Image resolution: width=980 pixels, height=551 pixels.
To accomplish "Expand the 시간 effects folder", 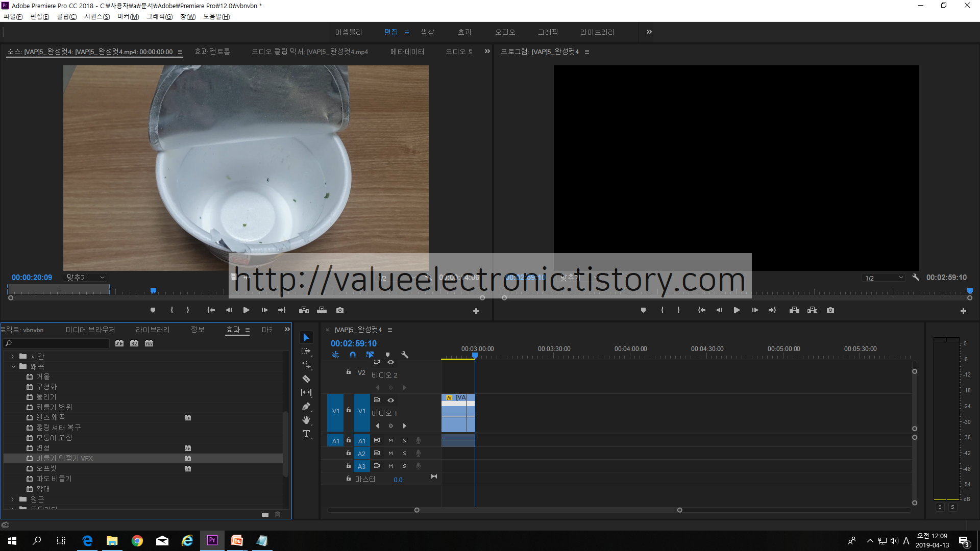I will tap(13, 356).
